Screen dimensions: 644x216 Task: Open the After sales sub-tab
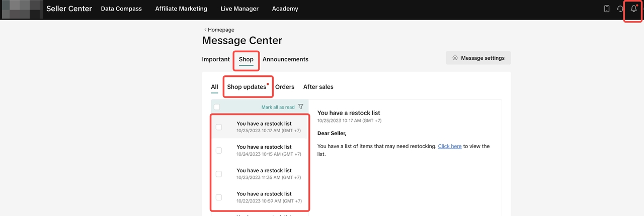pos(318,87)
